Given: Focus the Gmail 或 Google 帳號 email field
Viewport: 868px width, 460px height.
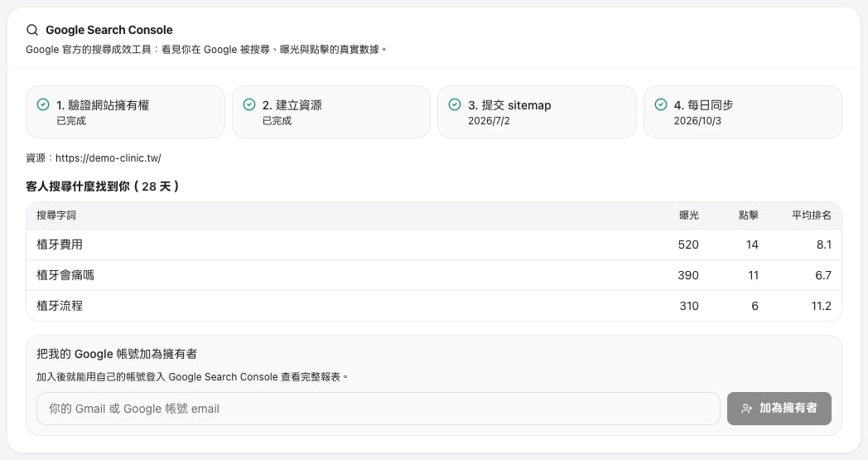Looking at the screenshot, I should (x=378, y=409).
